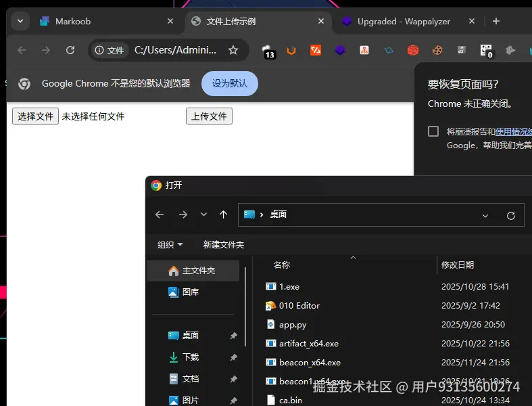The width and height of the screenshot is (532, 406).
Task: Open a new browser tab
Action: [496, 22]
